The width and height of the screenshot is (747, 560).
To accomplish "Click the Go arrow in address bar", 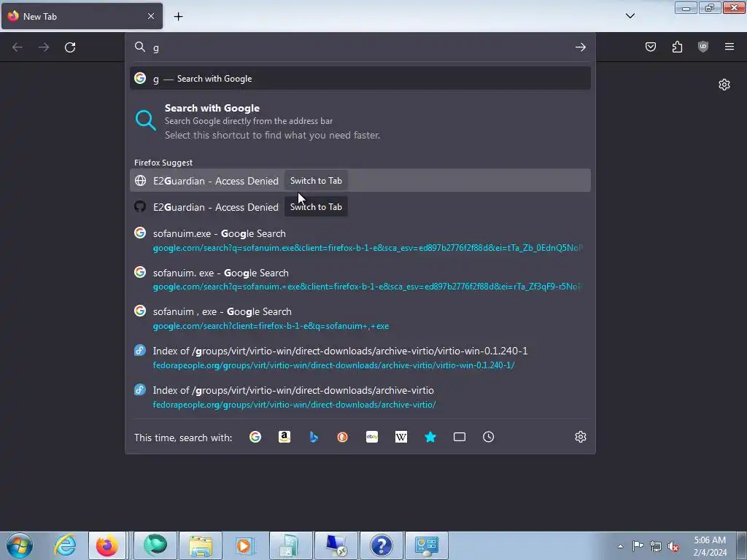I will tap(580, 47).
